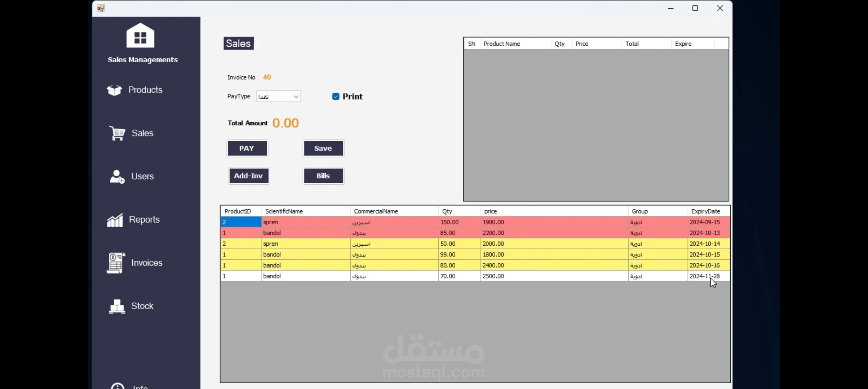Click the app icon in title bar
This screenshot has height=389, width=868.
coord(101,8)
